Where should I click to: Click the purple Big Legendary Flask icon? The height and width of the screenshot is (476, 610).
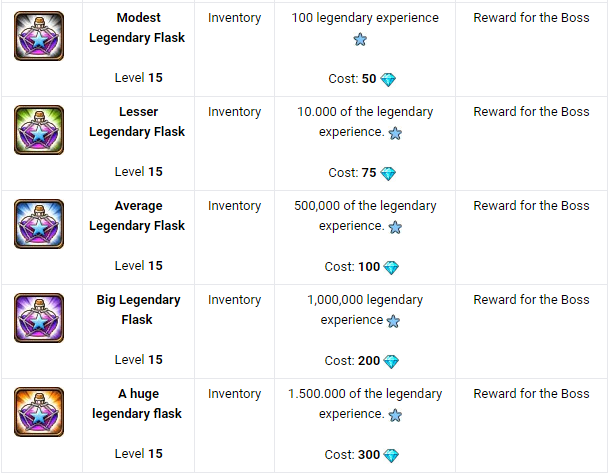[x=39, y=318]
